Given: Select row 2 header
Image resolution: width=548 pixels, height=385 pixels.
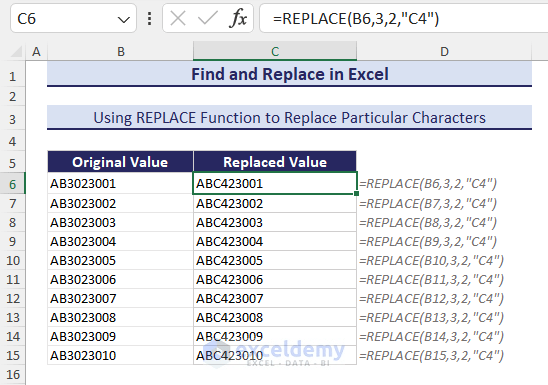Looking at the screenshot, I should (x=13, y=96).
